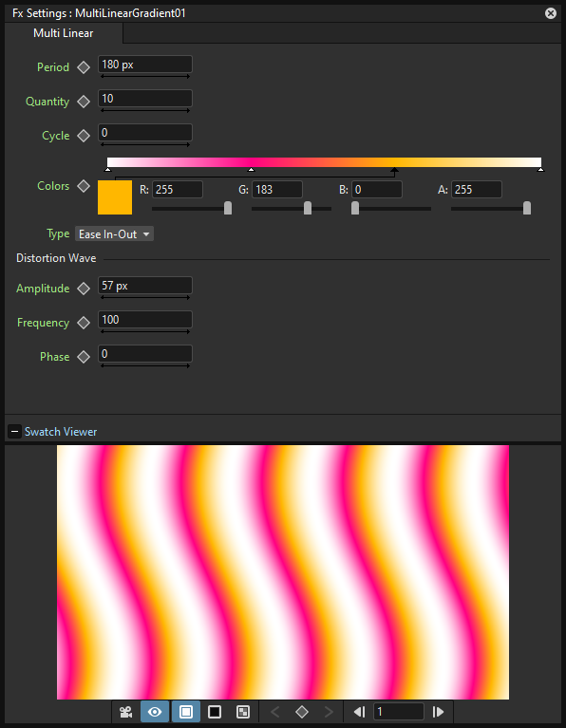Toggle the Colors keyframe diamond

84,186
